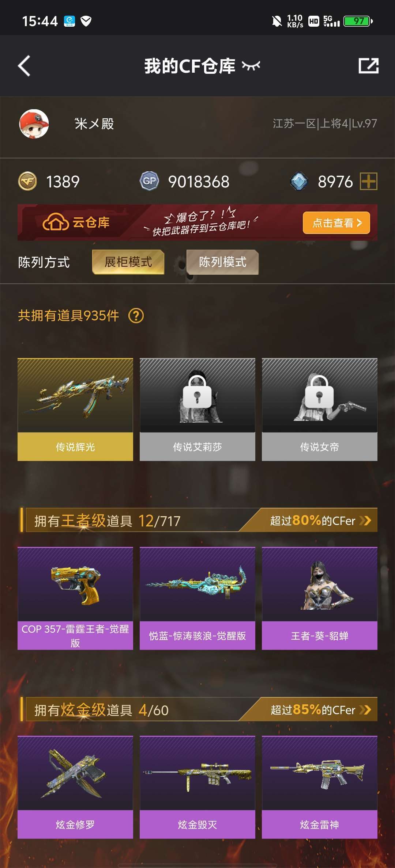This screenshot has width=395, height=868.
Task: Switch to 展柜模式 display mode
Action: pyautogui.click(x=128, y=262)
